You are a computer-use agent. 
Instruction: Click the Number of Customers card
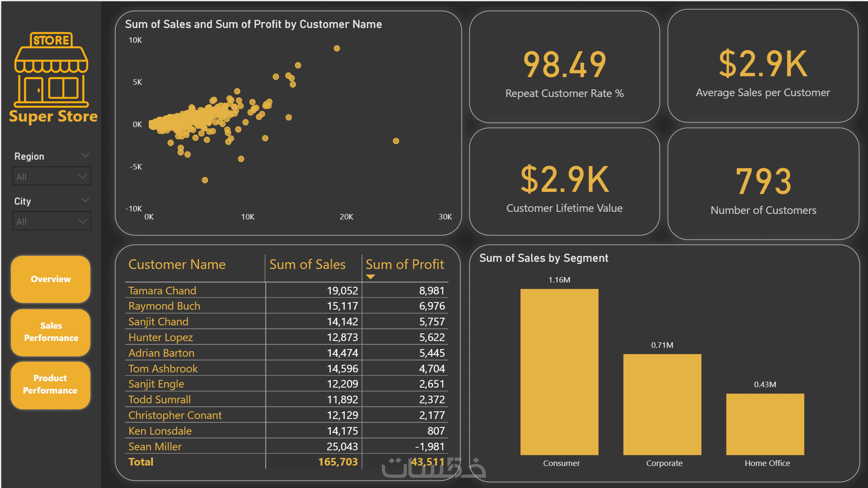tap(763, 184)
